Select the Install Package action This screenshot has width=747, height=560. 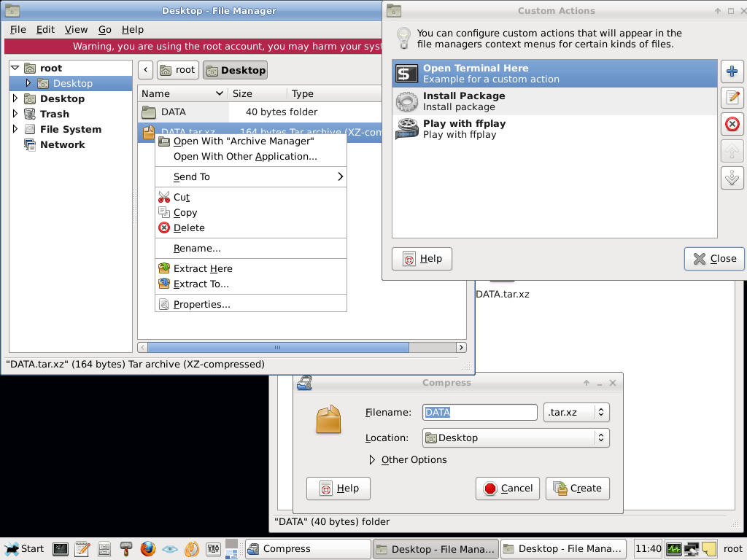click(464, 101)
